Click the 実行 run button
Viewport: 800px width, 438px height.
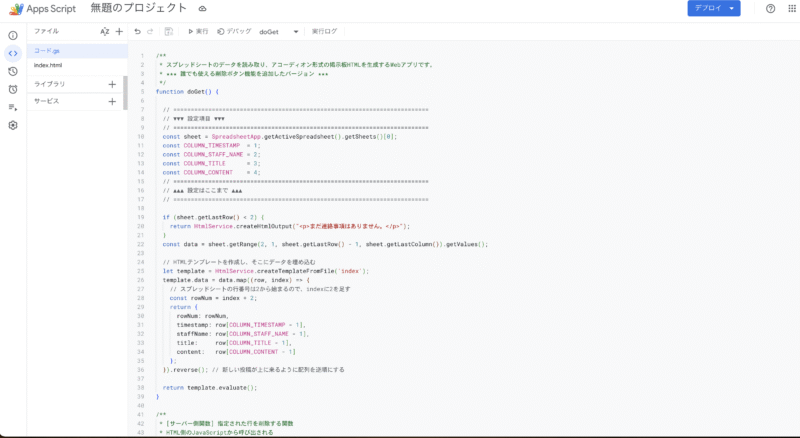point(198,32)
